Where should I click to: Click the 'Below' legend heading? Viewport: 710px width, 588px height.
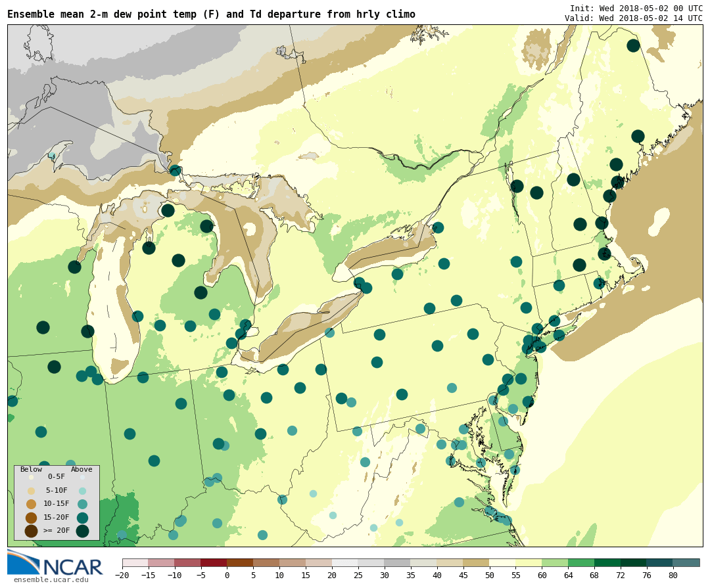(x=31, y=469)
